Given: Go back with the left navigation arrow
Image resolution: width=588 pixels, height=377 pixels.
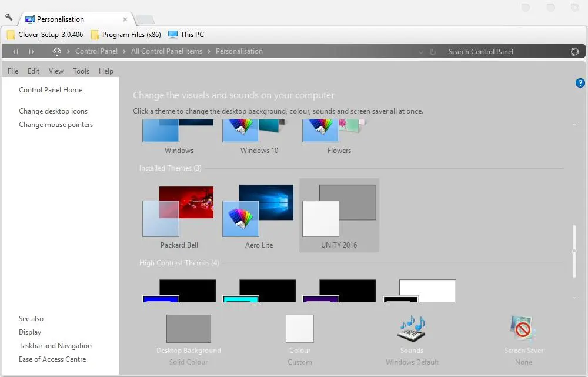Looking at the screenshot, I should pyautogui.click(x=15, y=52).
